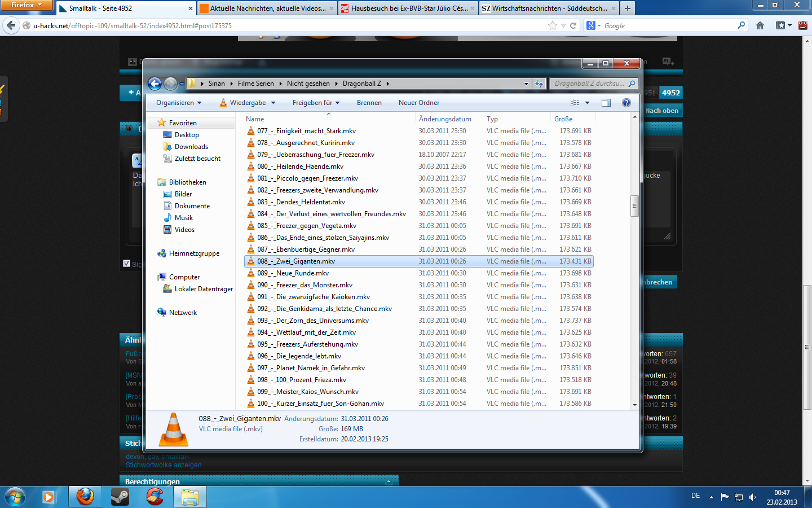Click the change view icon
This screenshot has width=812, height=508.
pos(575,103)
